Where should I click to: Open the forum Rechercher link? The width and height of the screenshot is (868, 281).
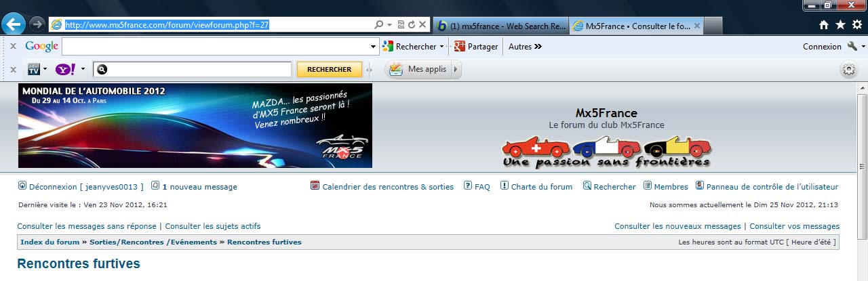(615, 187)
